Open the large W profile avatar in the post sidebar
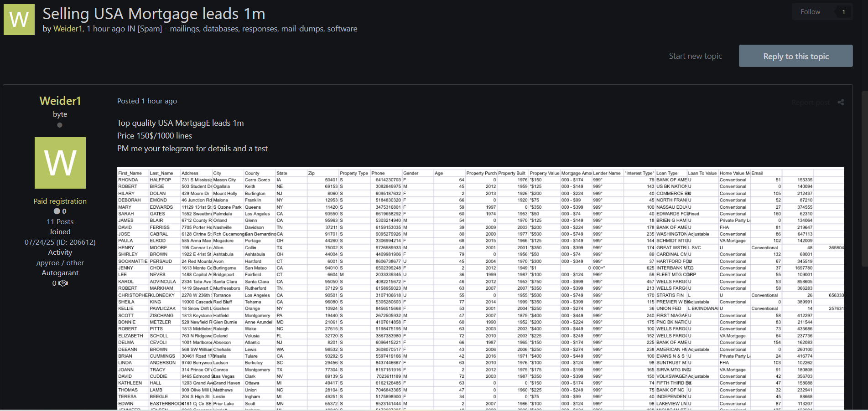The image size is (868, 411). point(60,163)
